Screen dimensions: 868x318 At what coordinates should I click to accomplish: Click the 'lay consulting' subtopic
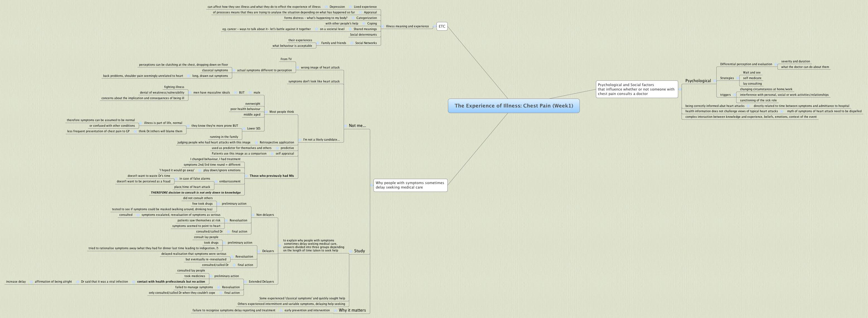pyautogui.click(x=752, y=84)
